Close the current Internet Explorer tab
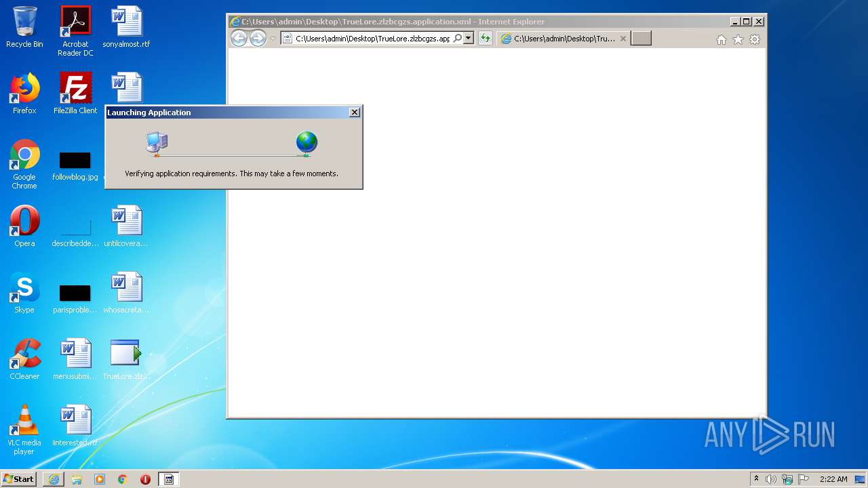Screen dimensions: 868x488 (x=623, y=39)
